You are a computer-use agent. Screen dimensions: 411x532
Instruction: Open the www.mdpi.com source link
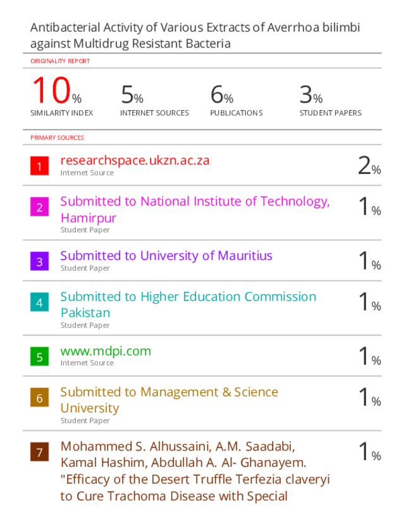click(106, 351)
